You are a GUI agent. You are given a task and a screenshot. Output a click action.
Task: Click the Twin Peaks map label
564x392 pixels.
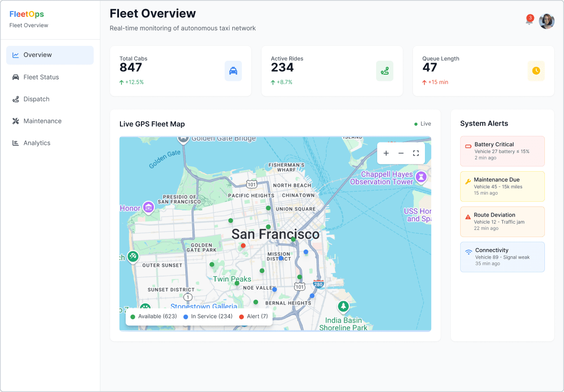232,279
